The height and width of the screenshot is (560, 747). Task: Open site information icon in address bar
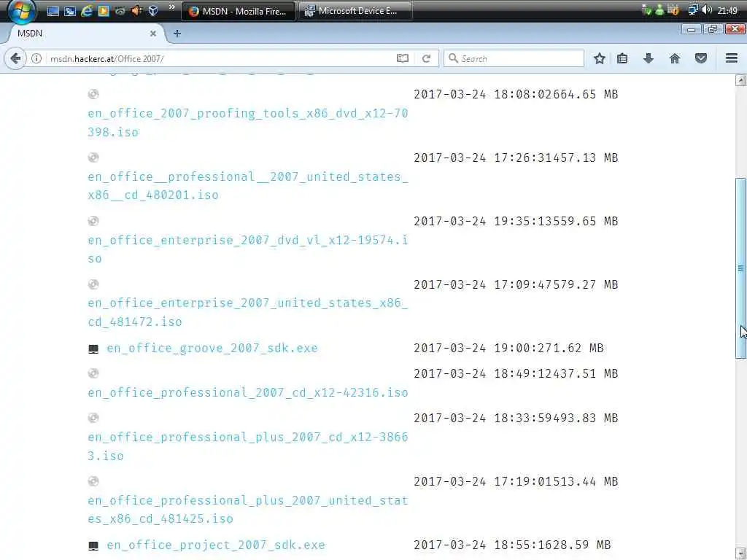pos(36,58)
